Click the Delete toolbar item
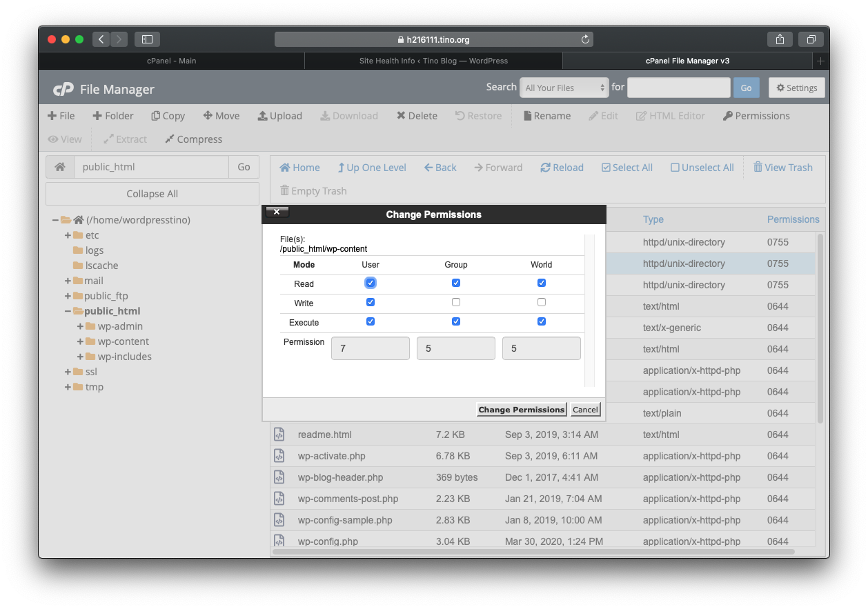 coord(417,116)
